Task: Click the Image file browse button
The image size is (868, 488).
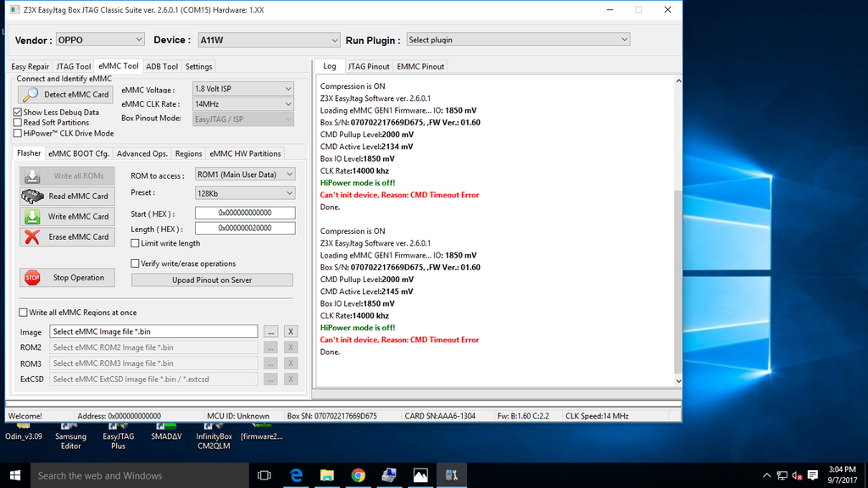Action: pos(270,331)
